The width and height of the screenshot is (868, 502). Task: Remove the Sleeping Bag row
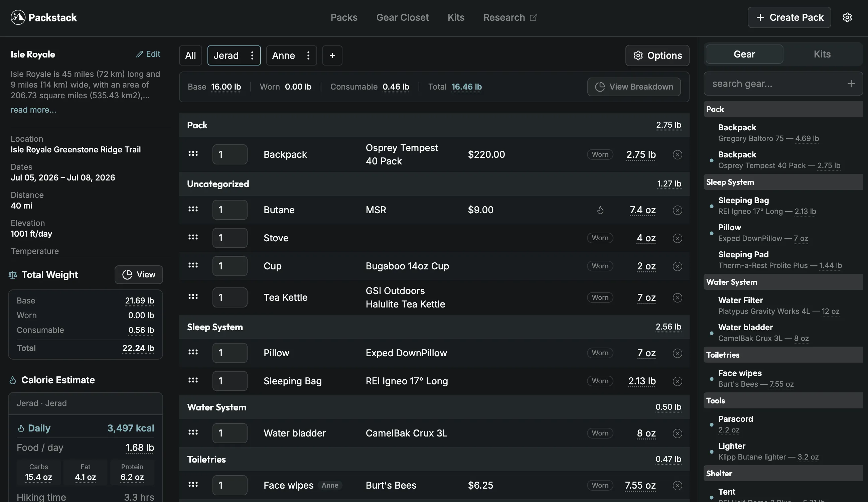[677, 381]
